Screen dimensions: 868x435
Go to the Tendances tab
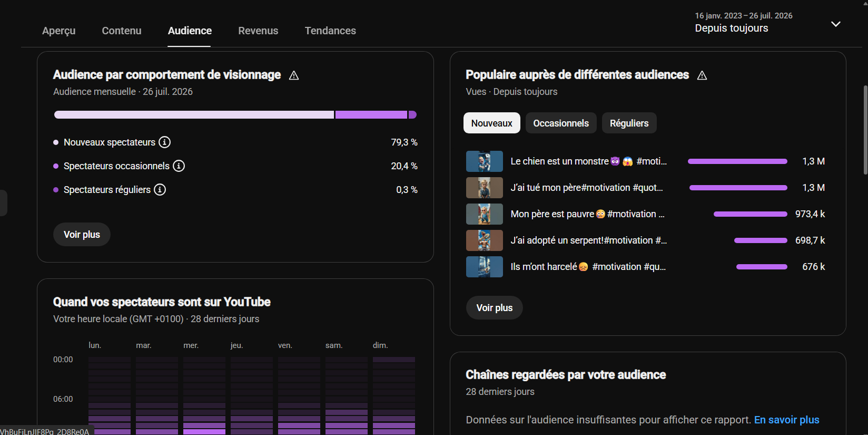[330, 31]
